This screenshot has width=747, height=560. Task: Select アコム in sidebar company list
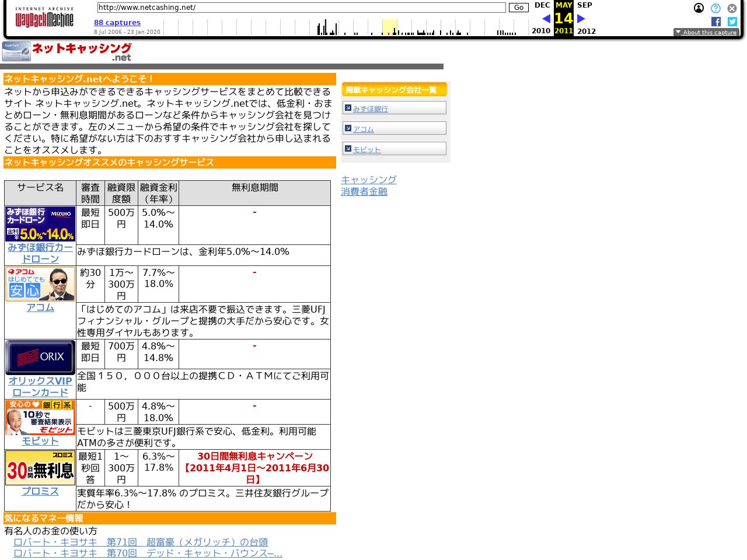363,129
